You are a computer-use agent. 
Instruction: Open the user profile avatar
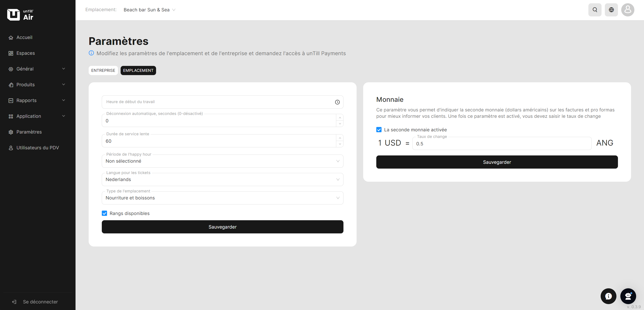(x=628, y=10)
